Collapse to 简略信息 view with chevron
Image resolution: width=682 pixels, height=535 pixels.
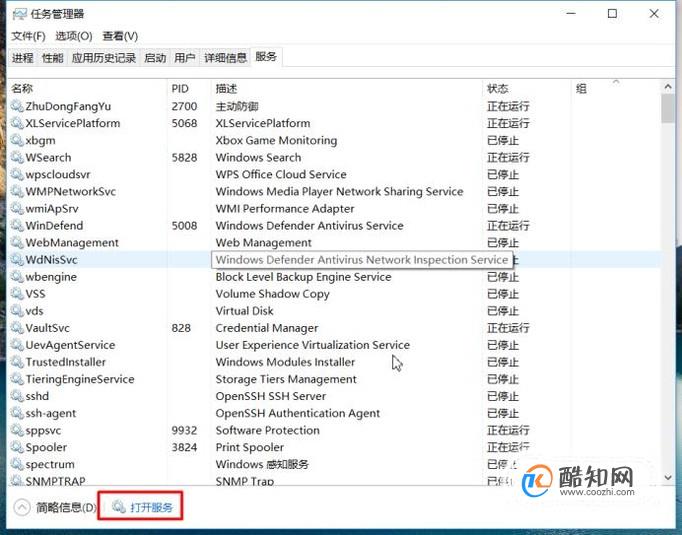pos(22,507)
